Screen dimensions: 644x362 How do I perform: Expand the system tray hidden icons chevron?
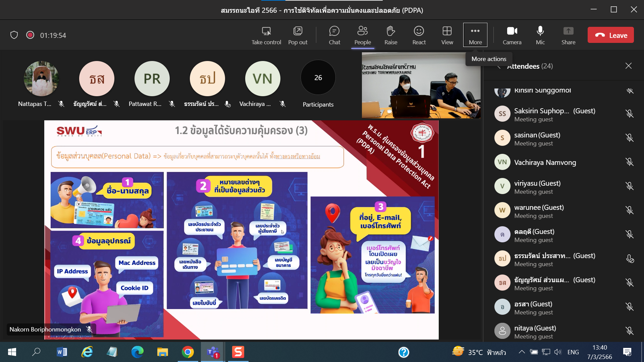tap(522, 352)
